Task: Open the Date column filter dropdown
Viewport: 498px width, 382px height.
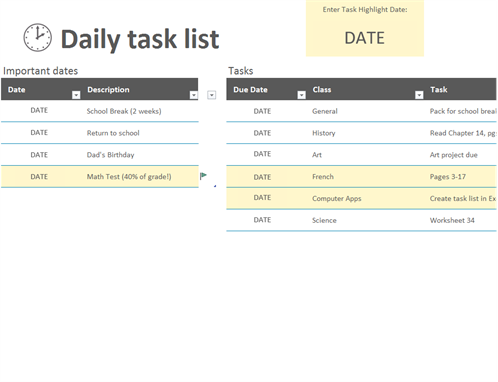Action: (x=76, y=95)
